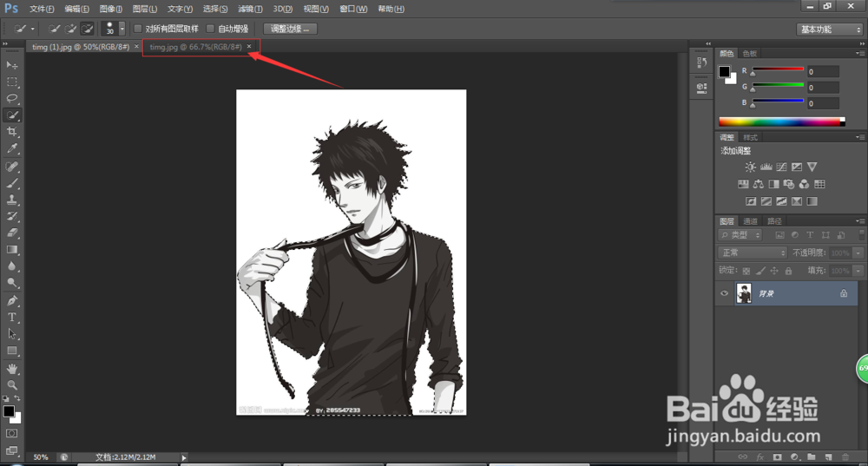
Task: Select the Healing Brush tool
Action: tap(11, 166)
